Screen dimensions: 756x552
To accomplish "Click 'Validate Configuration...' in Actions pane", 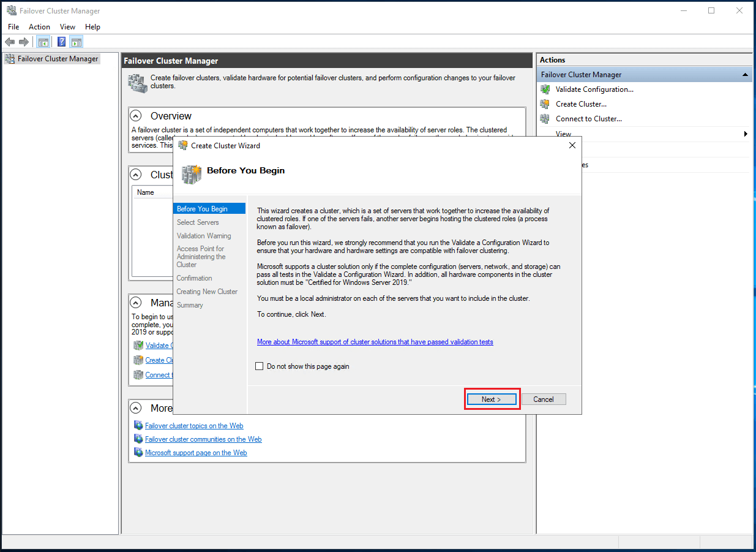I will [594, 89].
